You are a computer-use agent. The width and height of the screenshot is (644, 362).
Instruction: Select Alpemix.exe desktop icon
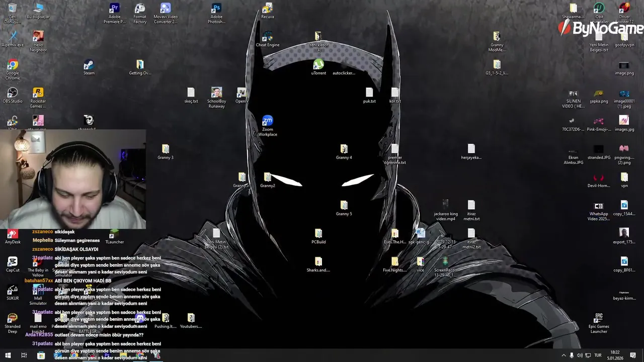click(13, 39)
